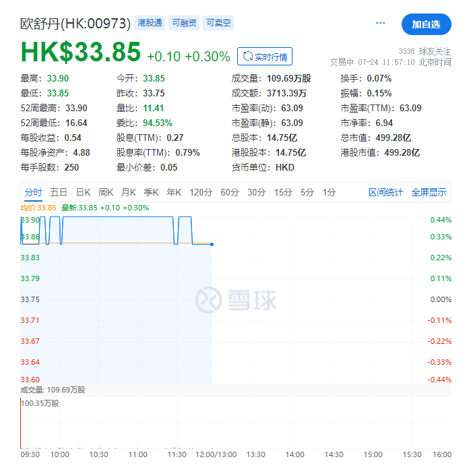Select the 5分 interval tab

tap(307, 192)
